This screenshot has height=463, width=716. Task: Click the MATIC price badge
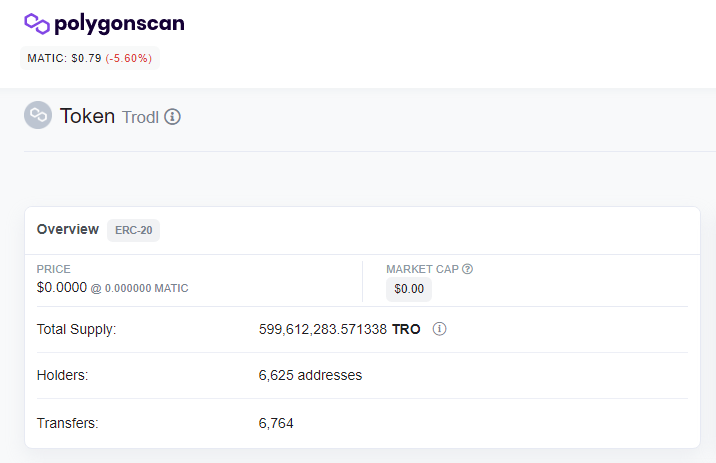pos(90,58)
